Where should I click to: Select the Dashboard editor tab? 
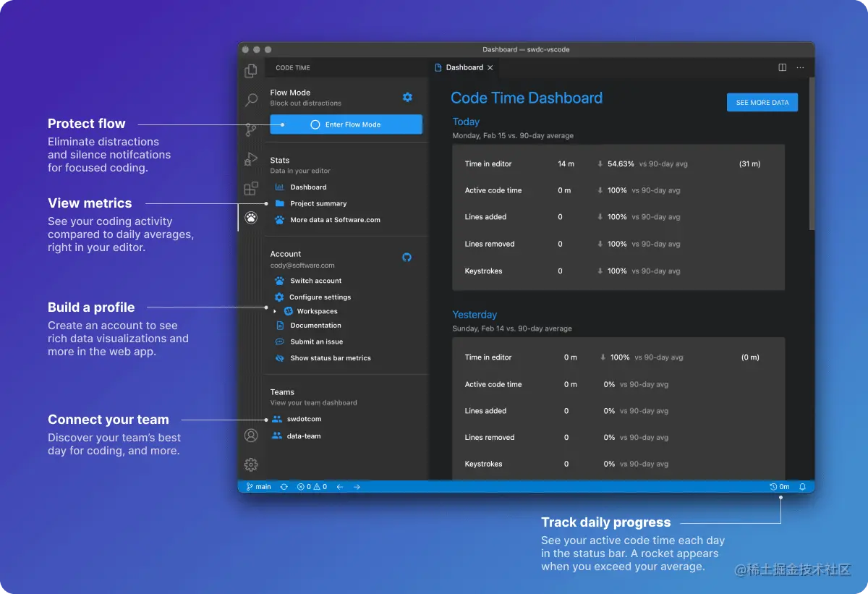pos(464,67)
